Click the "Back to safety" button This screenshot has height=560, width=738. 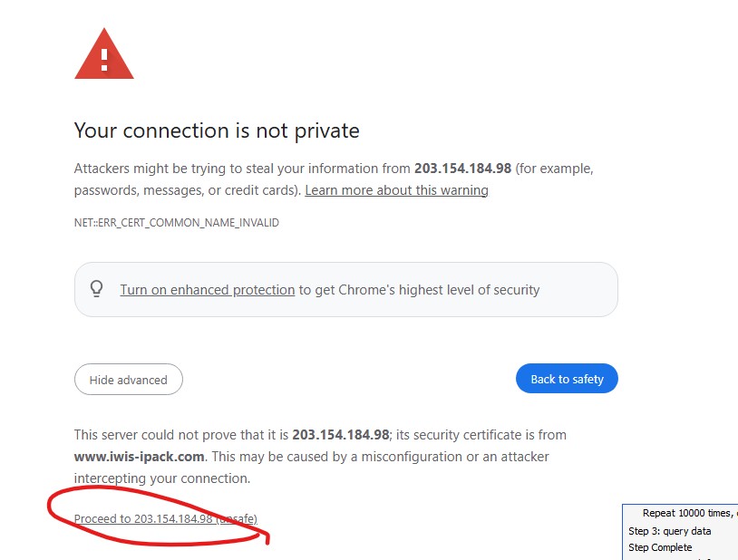coord(567,379)
